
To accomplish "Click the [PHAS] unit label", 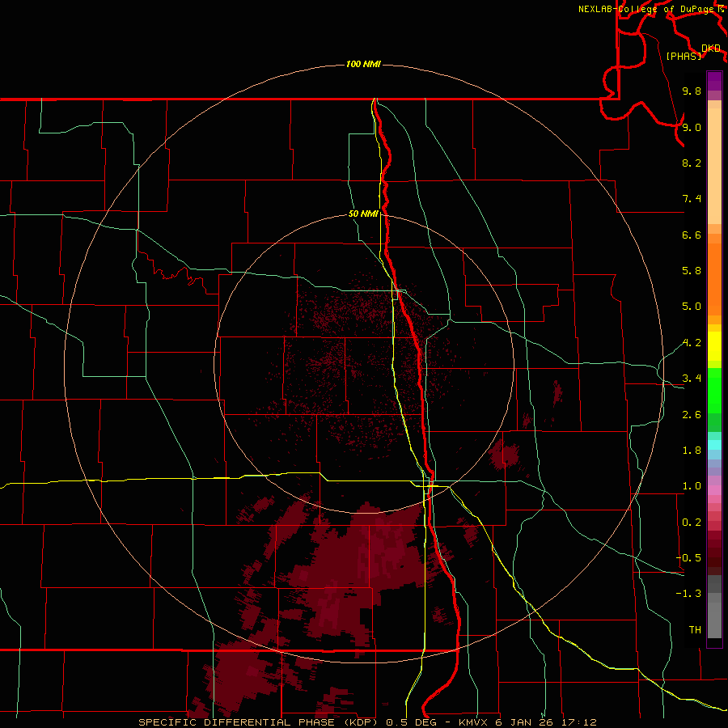I will click(684, 56).
